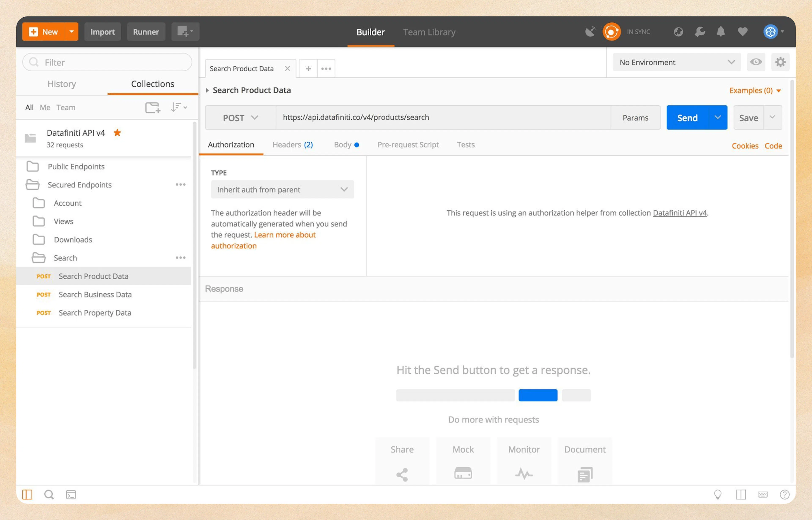Screen dimensions: 812x520
Task: Follow the Learn more about authorization link
Action: pos(285,235)
